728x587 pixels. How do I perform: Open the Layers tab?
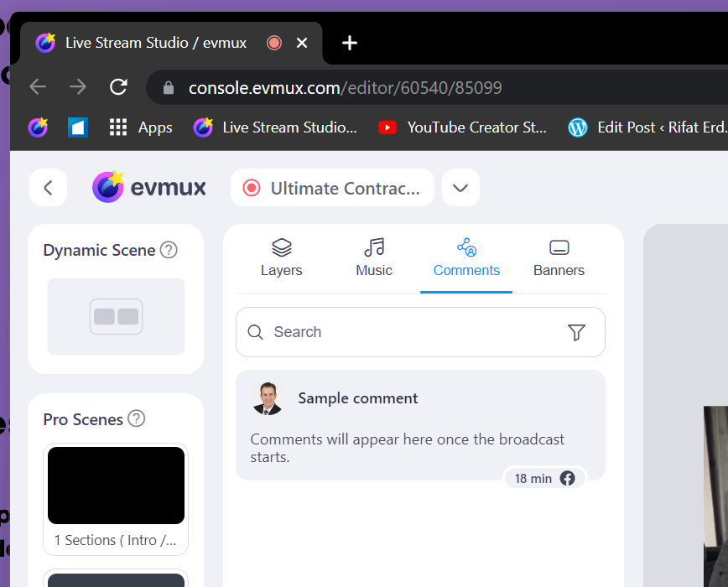tap(281, 258)
